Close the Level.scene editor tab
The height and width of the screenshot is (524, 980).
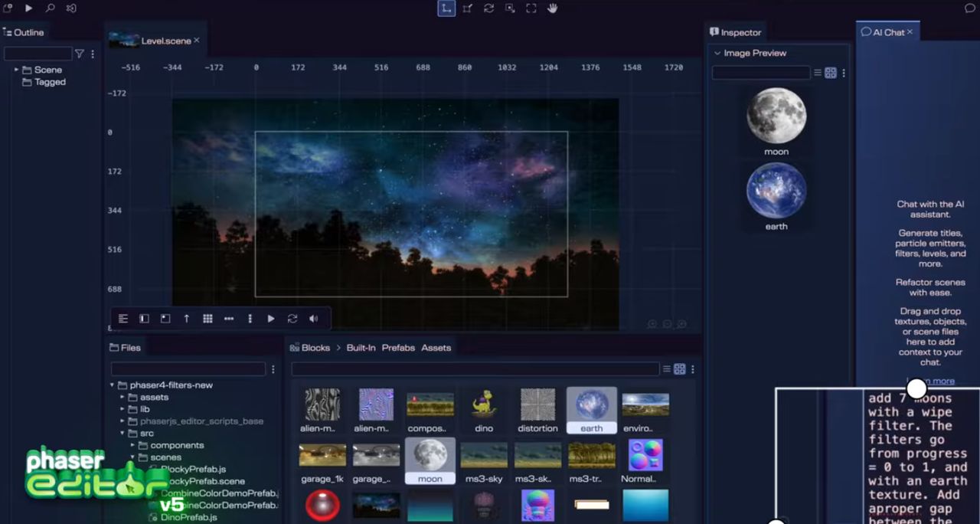tap(197, 41)
